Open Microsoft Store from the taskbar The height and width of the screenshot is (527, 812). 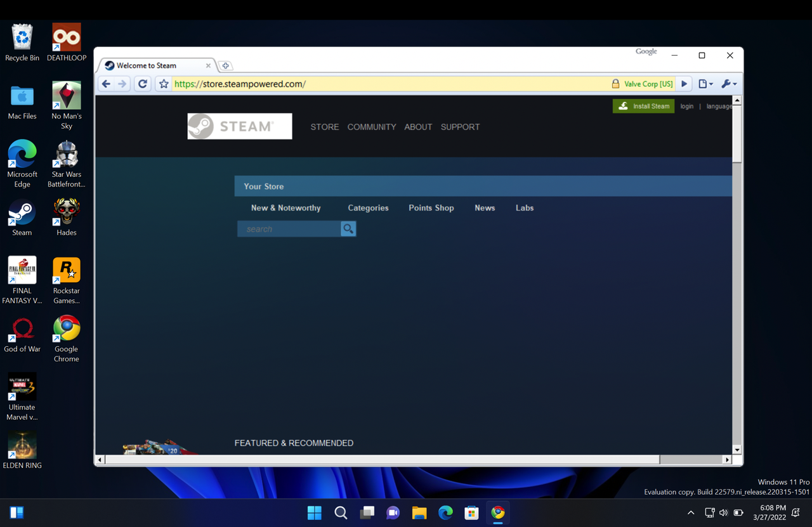(471, 512)
